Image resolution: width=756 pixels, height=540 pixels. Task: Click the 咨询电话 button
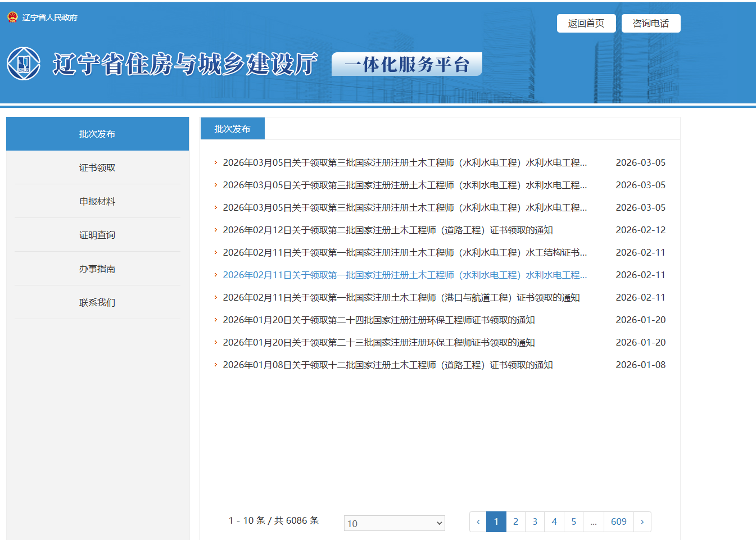(x=650, y=23)
